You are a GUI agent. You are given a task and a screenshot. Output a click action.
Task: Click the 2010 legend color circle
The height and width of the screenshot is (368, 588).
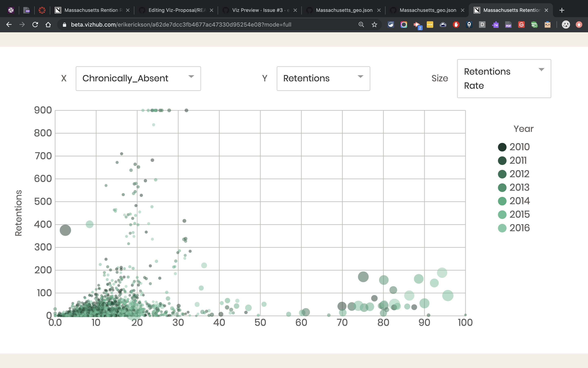click(x=502, y=147)
